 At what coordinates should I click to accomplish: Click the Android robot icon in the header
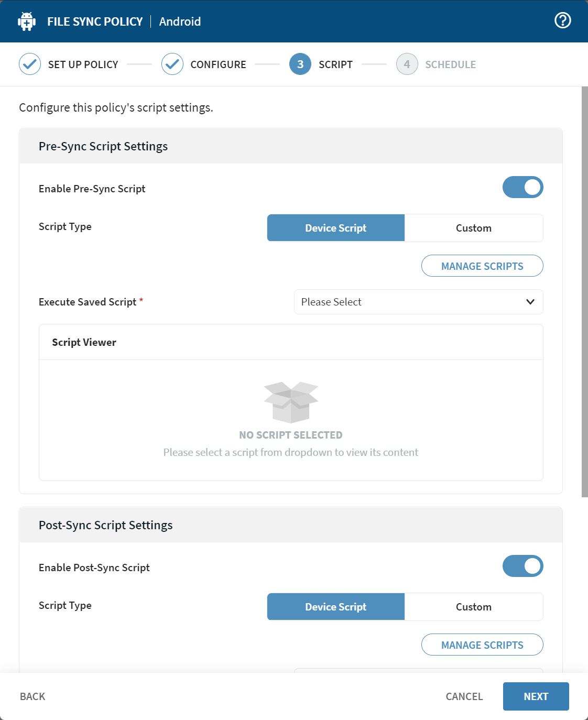[x=26, y=21]
